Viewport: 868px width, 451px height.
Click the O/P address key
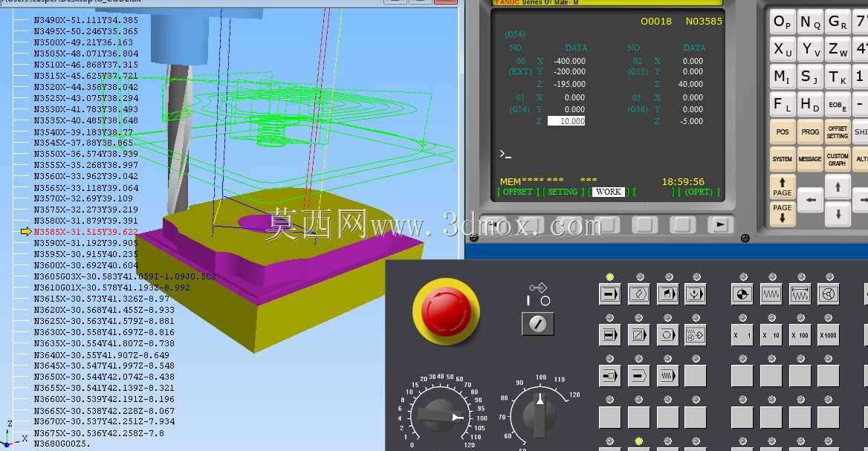tap(783, 22)
